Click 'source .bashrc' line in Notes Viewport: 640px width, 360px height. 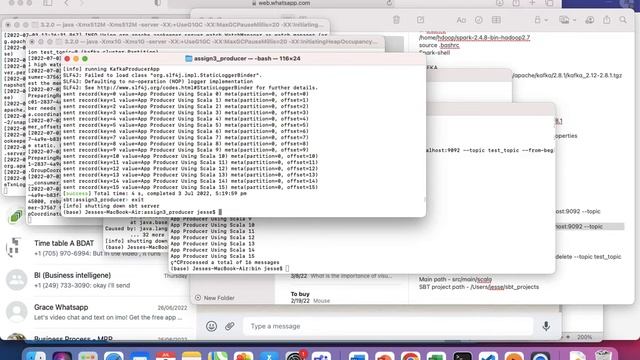439,45
